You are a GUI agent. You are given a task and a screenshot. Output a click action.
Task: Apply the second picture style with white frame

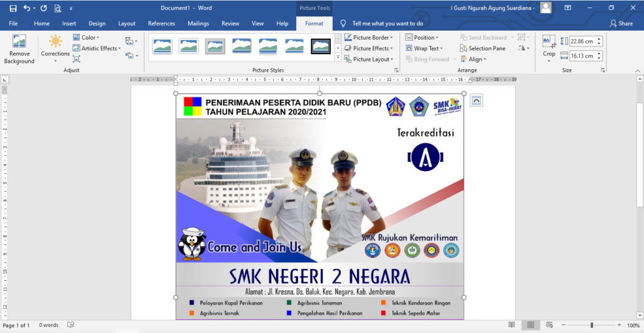coord(189,46)
